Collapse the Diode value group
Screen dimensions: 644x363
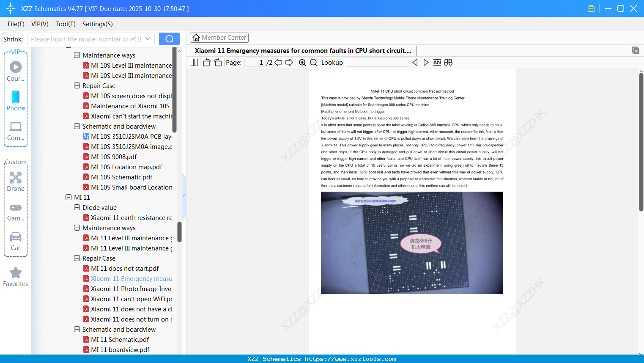[77, 207]
